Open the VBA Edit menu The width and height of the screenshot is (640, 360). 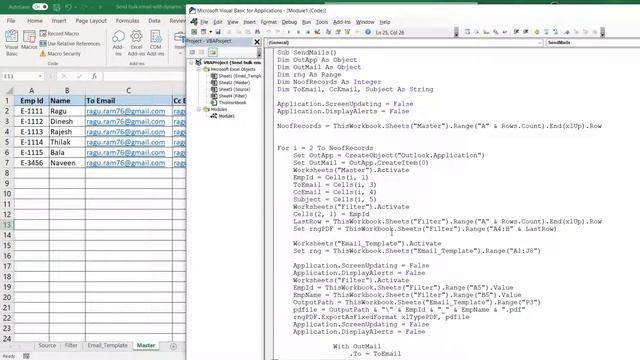click(218, 22)
